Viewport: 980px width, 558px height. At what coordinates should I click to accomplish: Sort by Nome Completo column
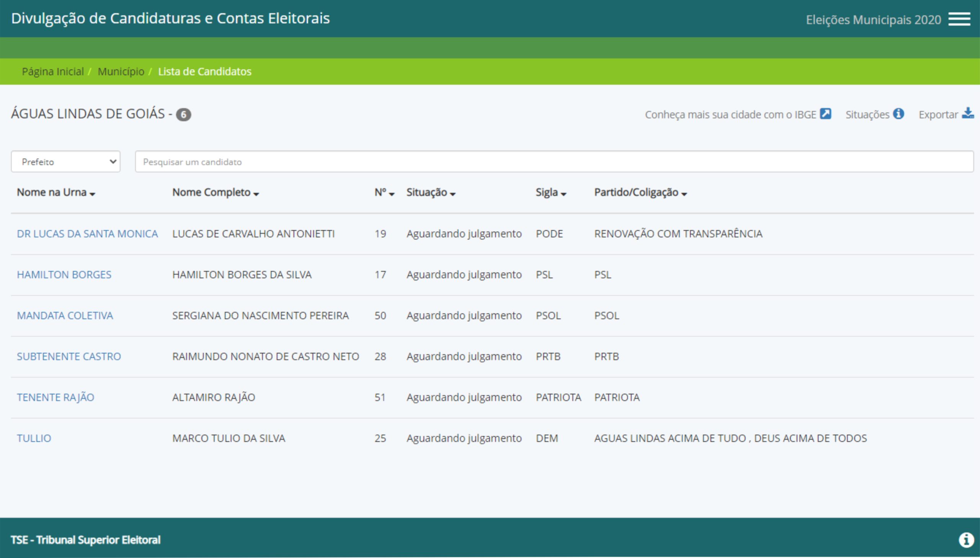click(x=216, y=192)
